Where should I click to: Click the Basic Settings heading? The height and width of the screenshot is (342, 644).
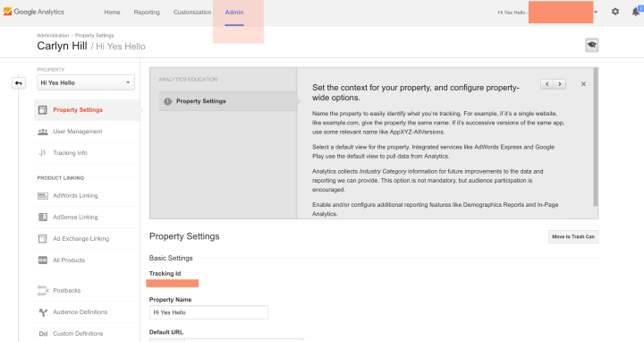pyautogui.click(x=171, y=258)
